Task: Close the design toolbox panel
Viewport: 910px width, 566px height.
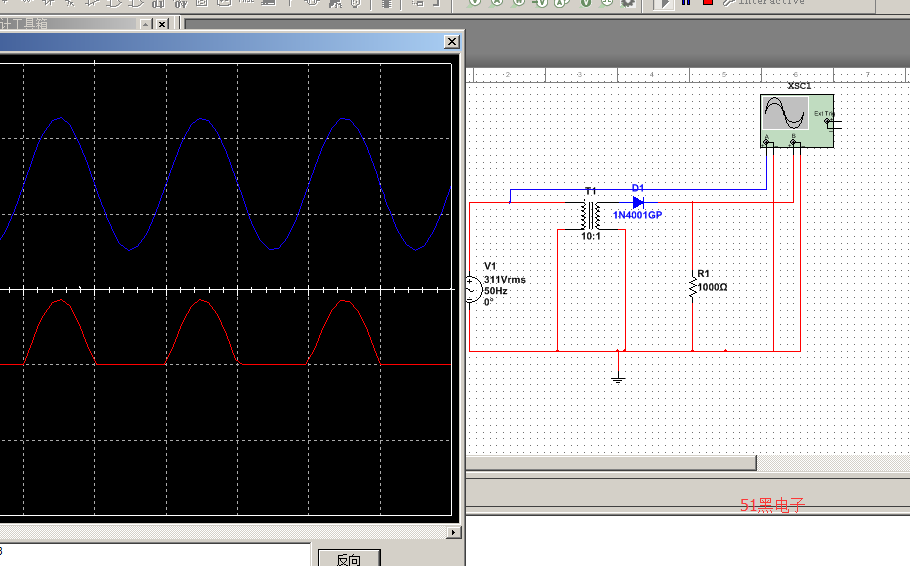Action: point(162,24)
